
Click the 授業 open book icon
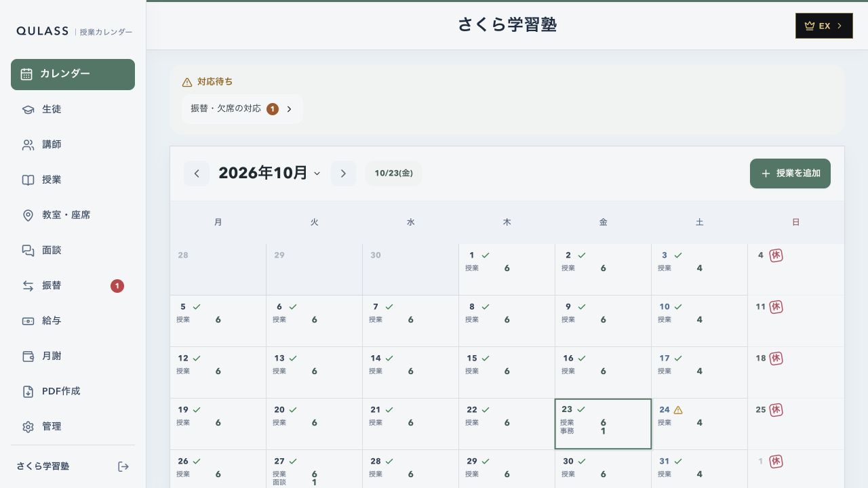pyautogui.click(x=28, y=180)
